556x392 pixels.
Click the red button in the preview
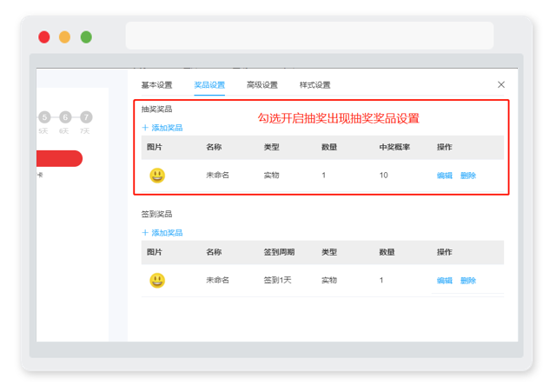(x=59, y=158)
